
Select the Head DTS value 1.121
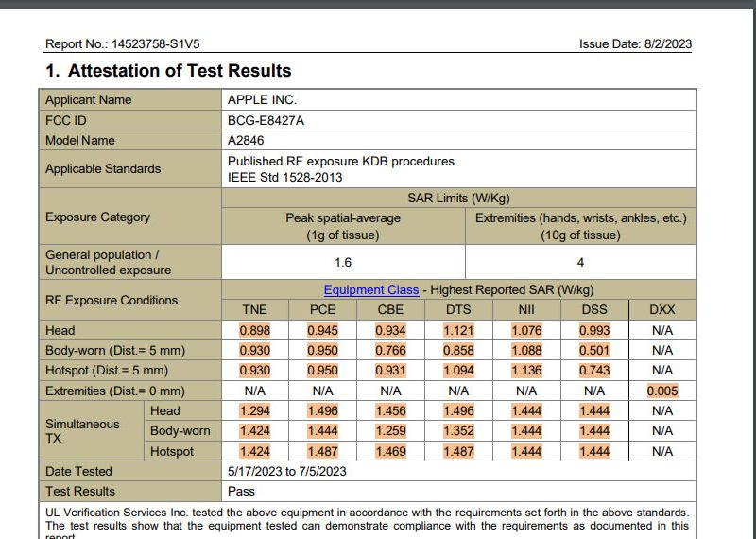(x=459, y=331)
